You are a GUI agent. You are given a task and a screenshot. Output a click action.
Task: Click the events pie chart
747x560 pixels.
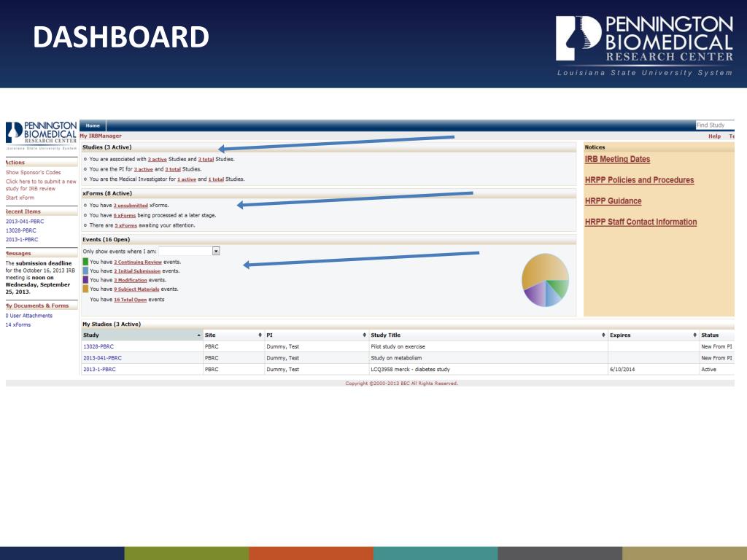(545, 280)
